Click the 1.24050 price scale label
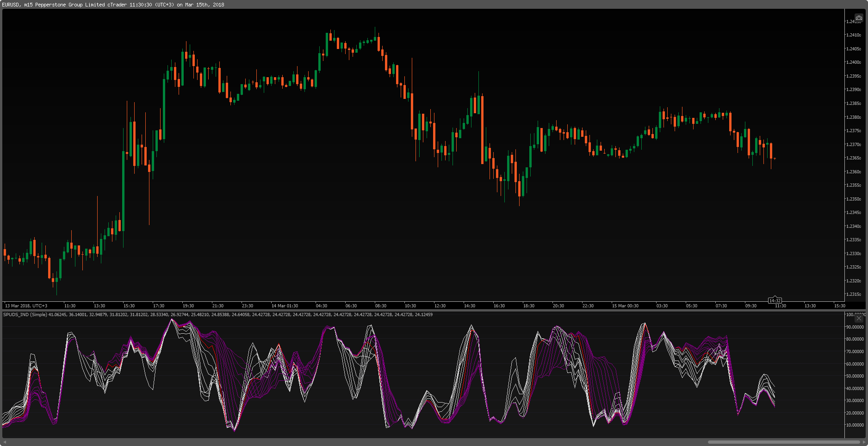The height and width of the screenshot is (446, 868). pos(854,49)
